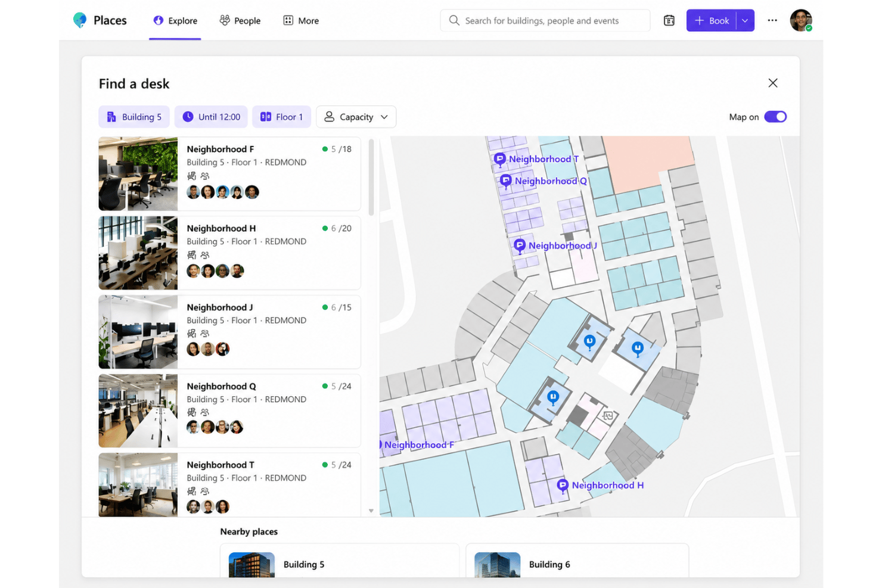882x588 pixels.
Task: Open the calendar icon next to search
Action: click(669, 21)
